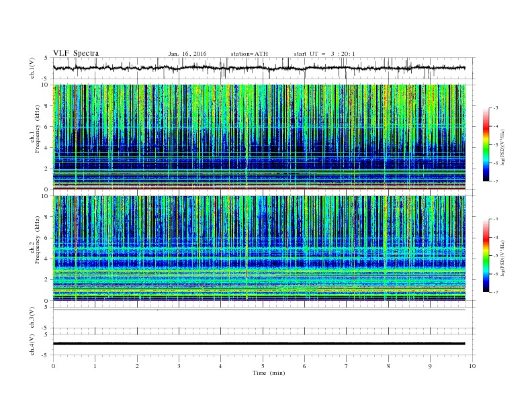Image resolution: width=532 pixels, height=411 pixels.
Task: Click the "7" minute tick on the time axis
Action: 347,366
